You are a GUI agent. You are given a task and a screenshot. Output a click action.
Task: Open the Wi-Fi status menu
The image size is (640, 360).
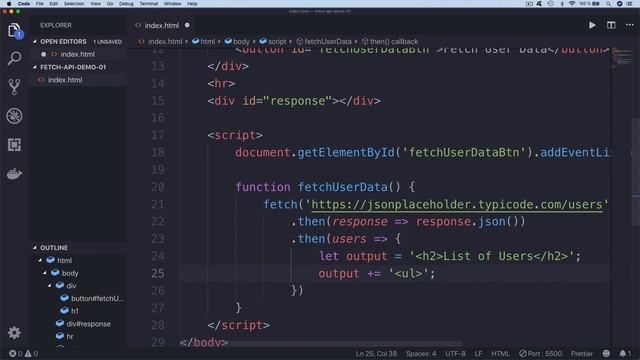tap(572, 4)
